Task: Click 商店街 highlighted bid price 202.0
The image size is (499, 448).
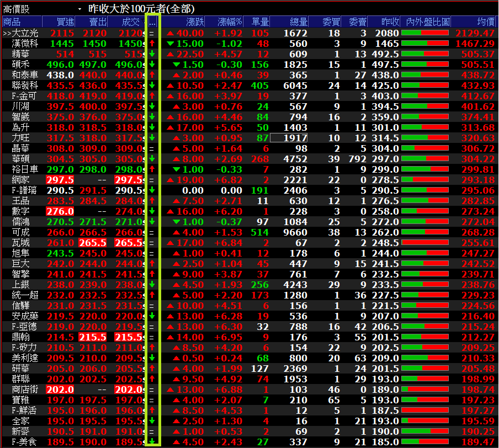Action: (60, 390)
